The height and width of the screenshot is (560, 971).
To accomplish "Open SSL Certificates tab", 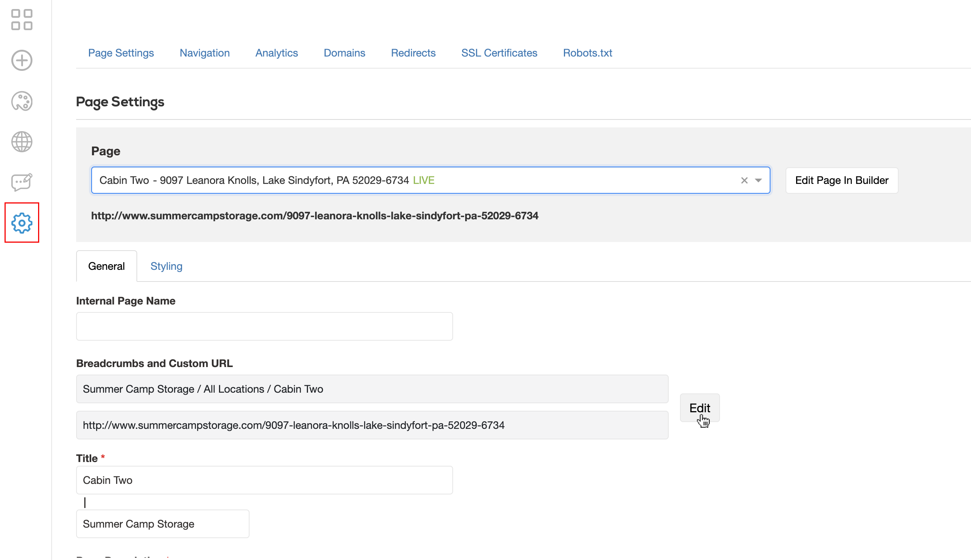I will click(499, 53).
